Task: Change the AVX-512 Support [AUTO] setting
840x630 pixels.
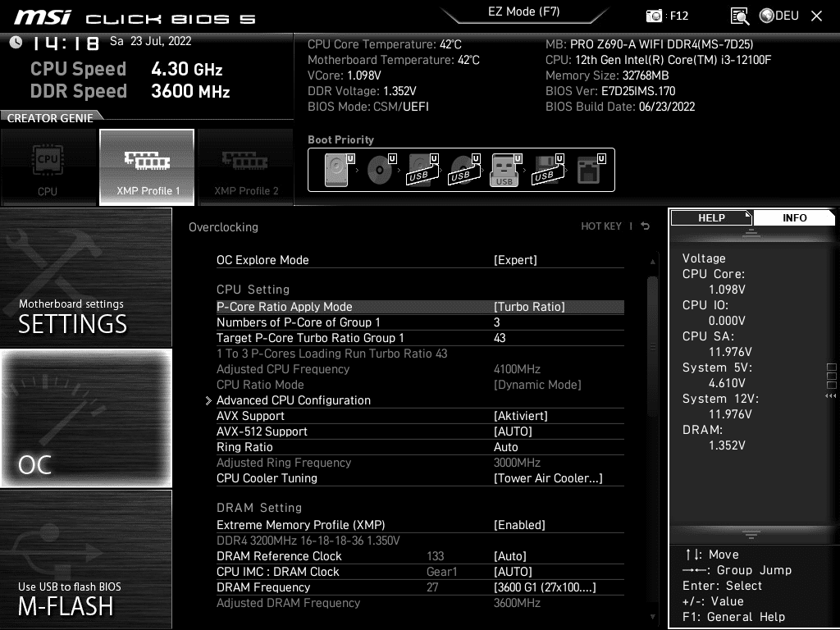Action: [x=420, y=431]
